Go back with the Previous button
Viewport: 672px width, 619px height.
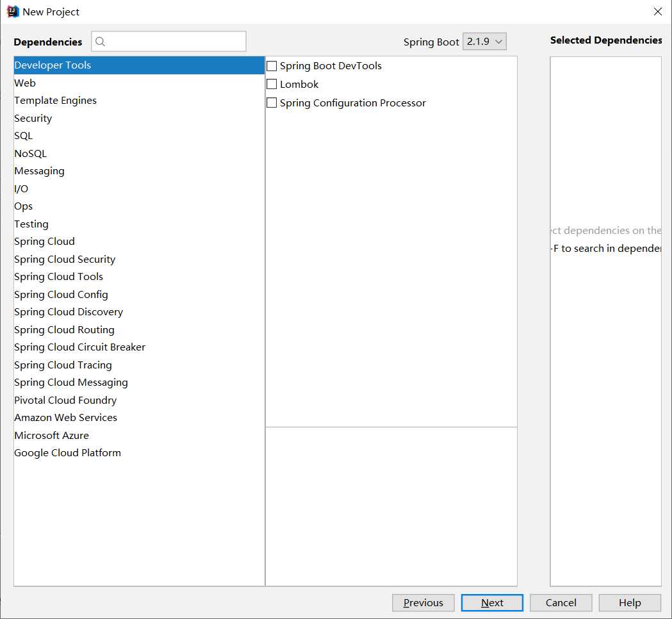[x=423, y=603]
